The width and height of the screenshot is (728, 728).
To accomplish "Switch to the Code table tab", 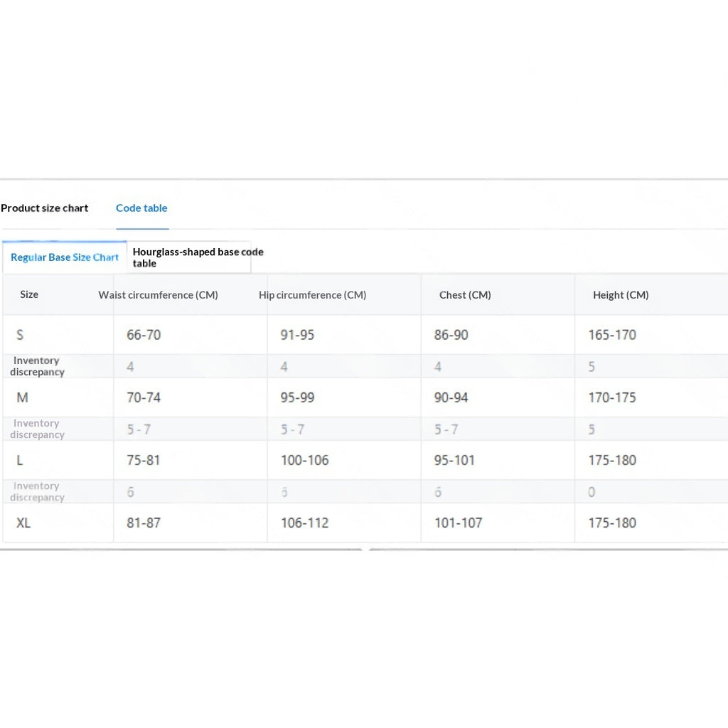I will tap(141, 208).
